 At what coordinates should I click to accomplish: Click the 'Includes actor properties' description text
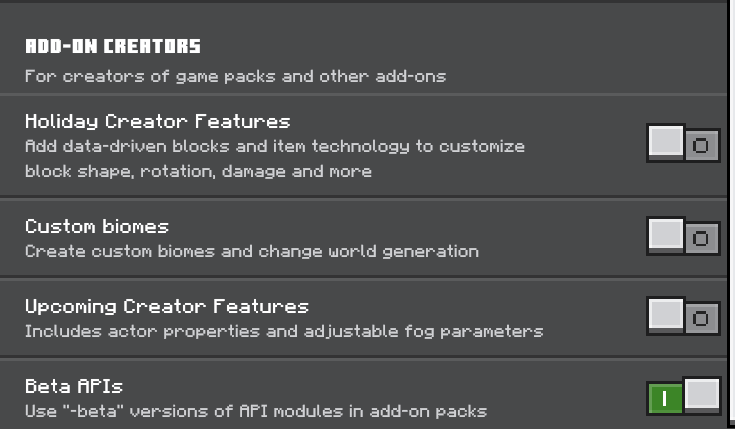(x=283, y=331)
